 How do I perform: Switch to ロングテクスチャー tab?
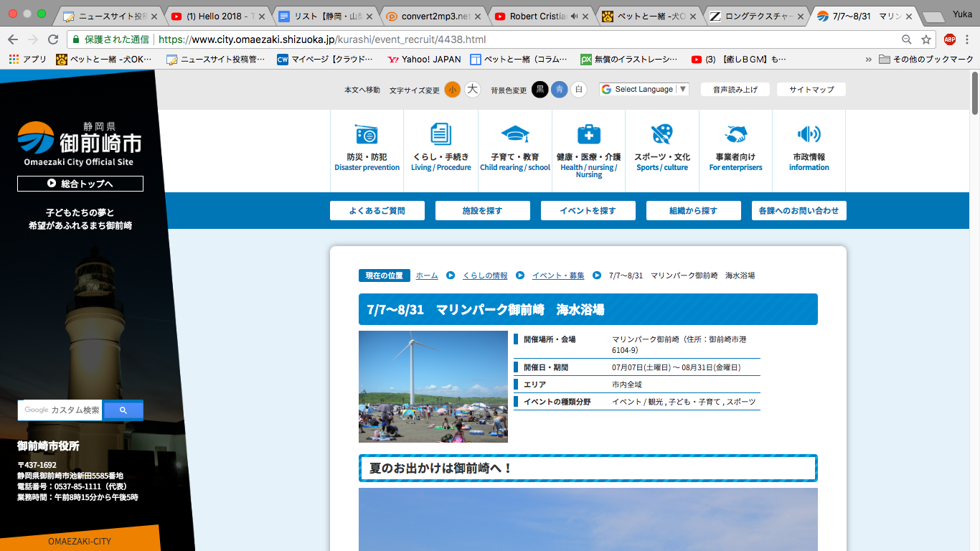point(757,16)
